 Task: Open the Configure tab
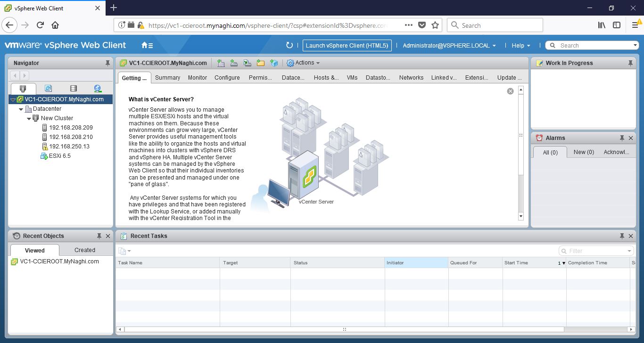pyautogui.click(x=227, y=78)
